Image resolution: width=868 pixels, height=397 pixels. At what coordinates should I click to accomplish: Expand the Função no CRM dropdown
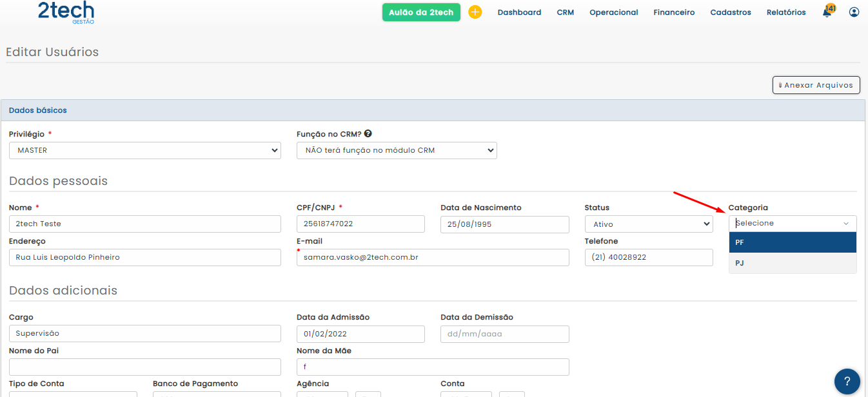tap(397, 150)
